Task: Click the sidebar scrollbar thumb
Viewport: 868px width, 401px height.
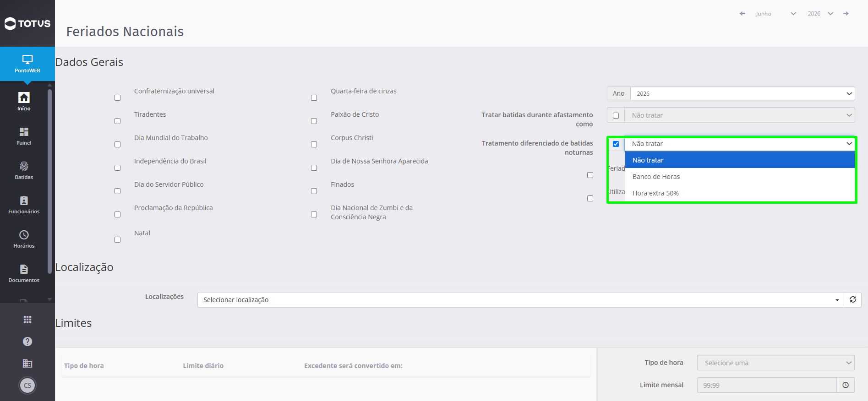Action: (49, 181)
